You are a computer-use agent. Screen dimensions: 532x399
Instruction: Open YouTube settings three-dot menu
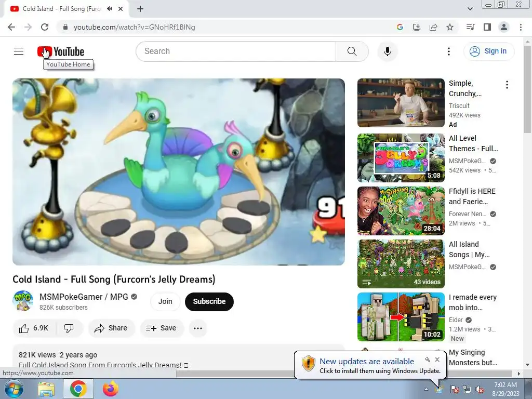pos(449,51)
